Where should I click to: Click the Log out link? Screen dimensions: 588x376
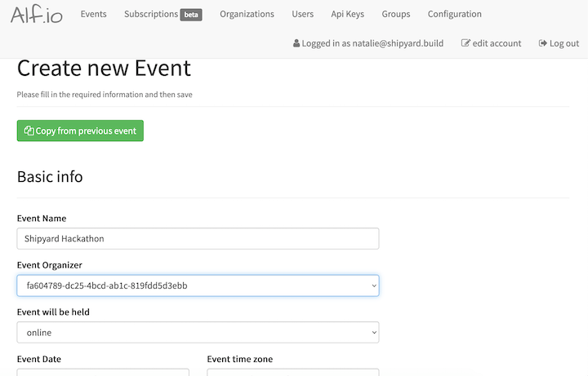(x=559, y=43)
